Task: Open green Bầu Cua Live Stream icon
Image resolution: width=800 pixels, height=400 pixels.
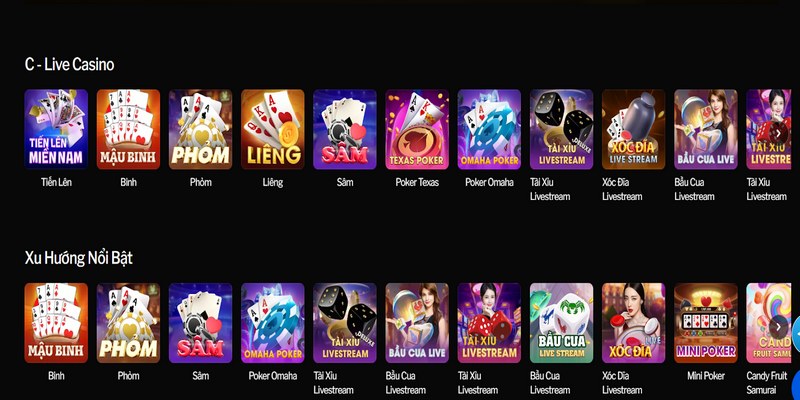Action: click(561, 323)
